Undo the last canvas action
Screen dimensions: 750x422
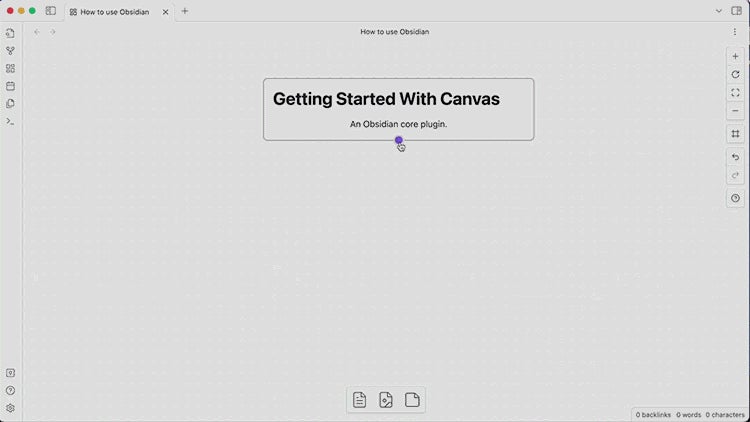click(x=735, y=157)
